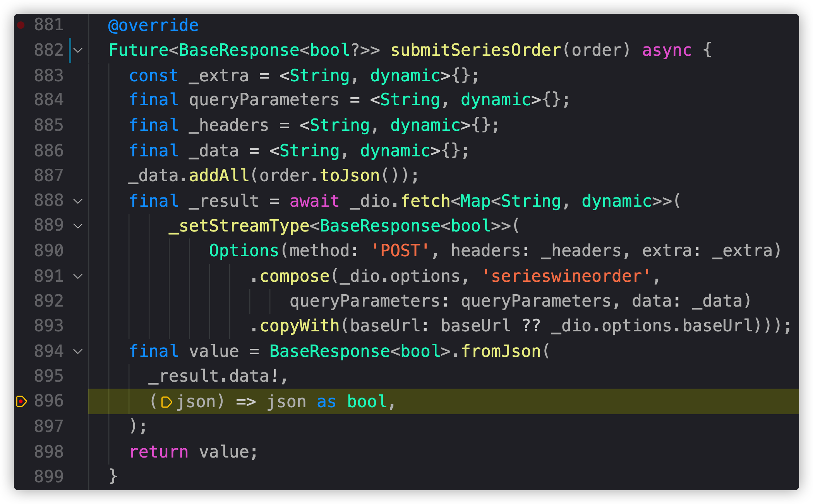Click the await keyword on line 888
The image size is (813, 504).
point(314,201)
